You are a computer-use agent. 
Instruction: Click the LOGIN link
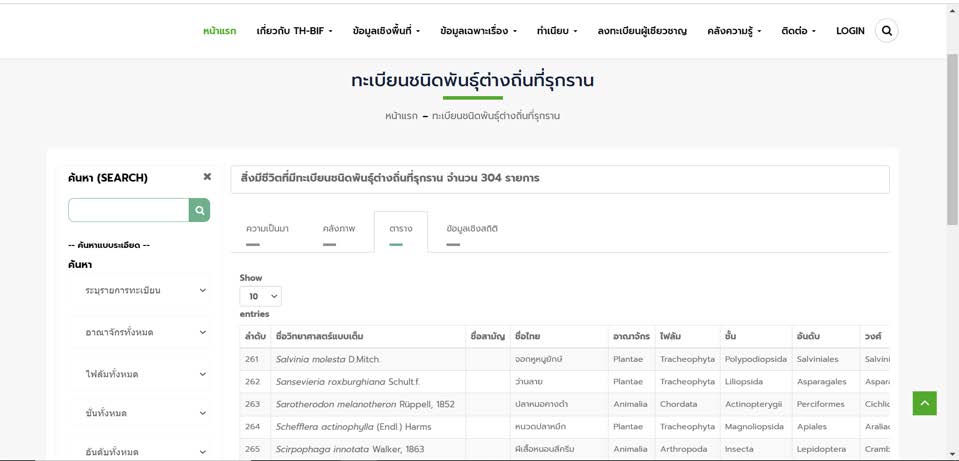(x=850, y=31)
